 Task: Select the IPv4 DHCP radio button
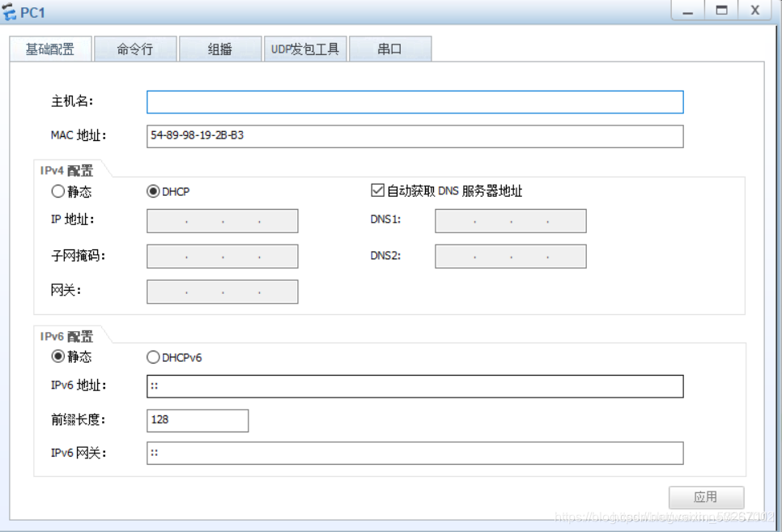(153, 191)
